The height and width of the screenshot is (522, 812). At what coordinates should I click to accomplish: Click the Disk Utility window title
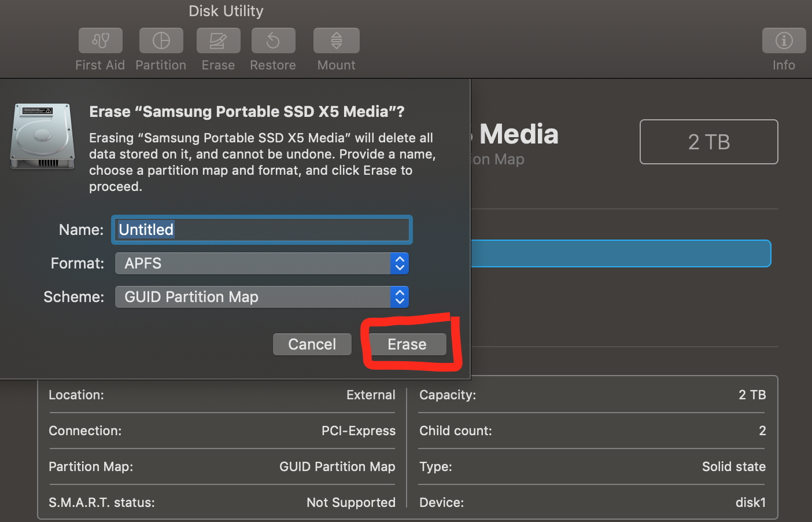[x=226, y=11]
